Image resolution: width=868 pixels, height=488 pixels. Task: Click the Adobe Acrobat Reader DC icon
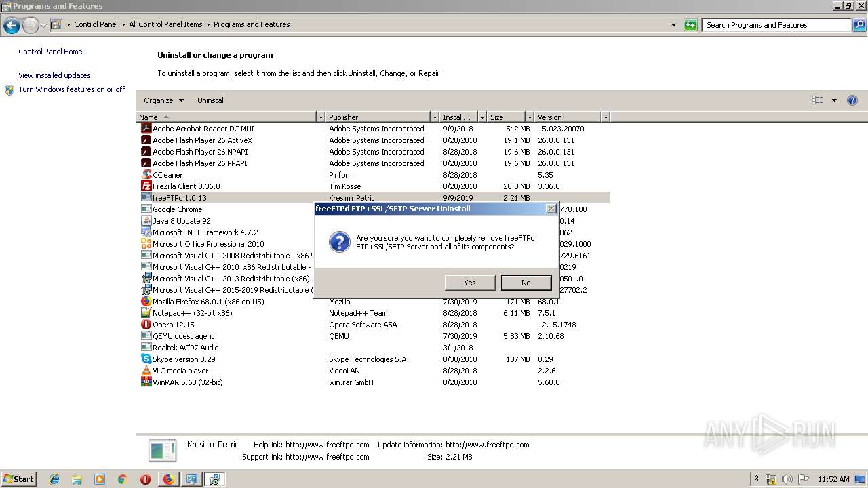146,128
